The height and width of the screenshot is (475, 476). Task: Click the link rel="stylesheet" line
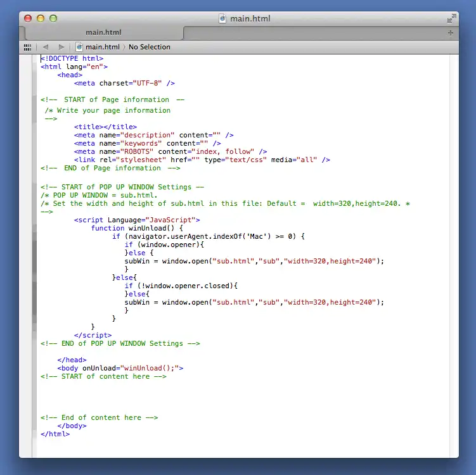[x=202, y=160]
